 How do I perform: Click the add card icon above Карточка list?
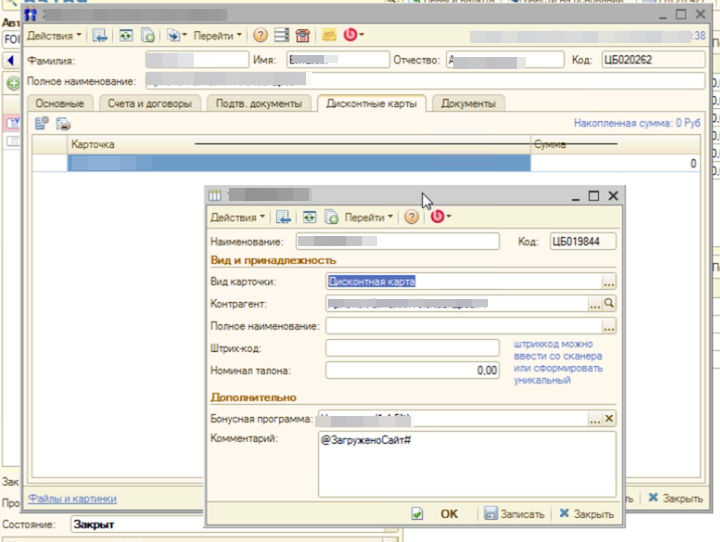[x=42, y=124]
